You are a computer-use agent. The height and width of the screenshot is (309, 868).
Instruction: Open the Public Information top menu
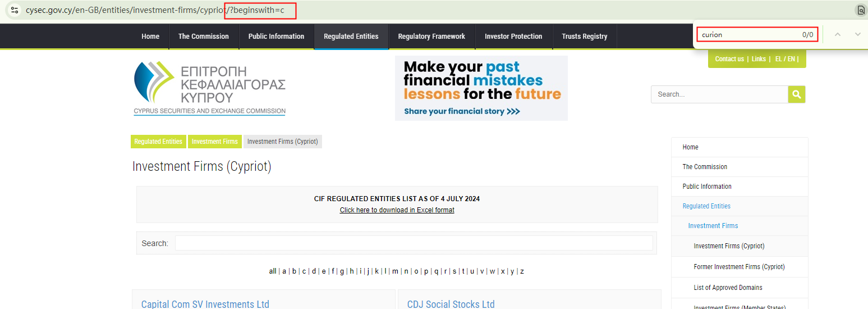coord(276,37)
